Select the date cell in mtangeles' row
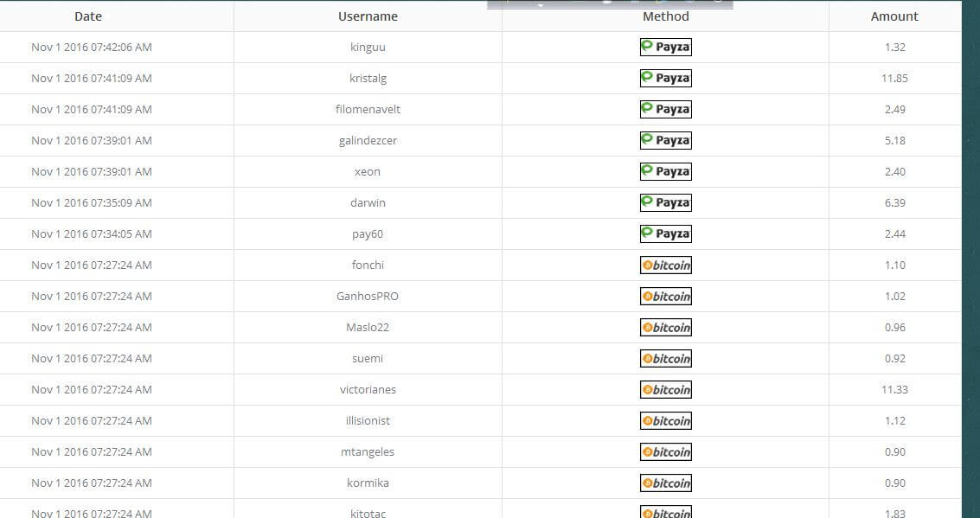The width and height of the screenshot is (980, 518). click(x=92, y=451)
